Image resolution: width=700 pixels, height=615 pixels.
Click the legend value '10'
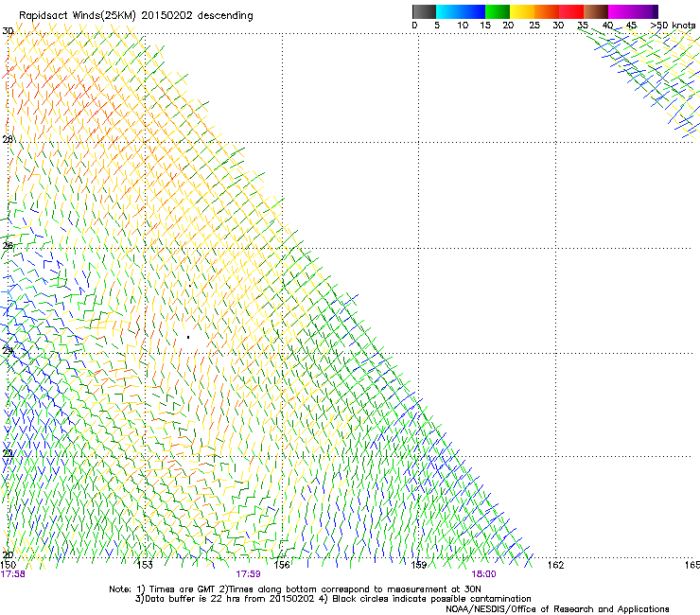click(463, 26)
